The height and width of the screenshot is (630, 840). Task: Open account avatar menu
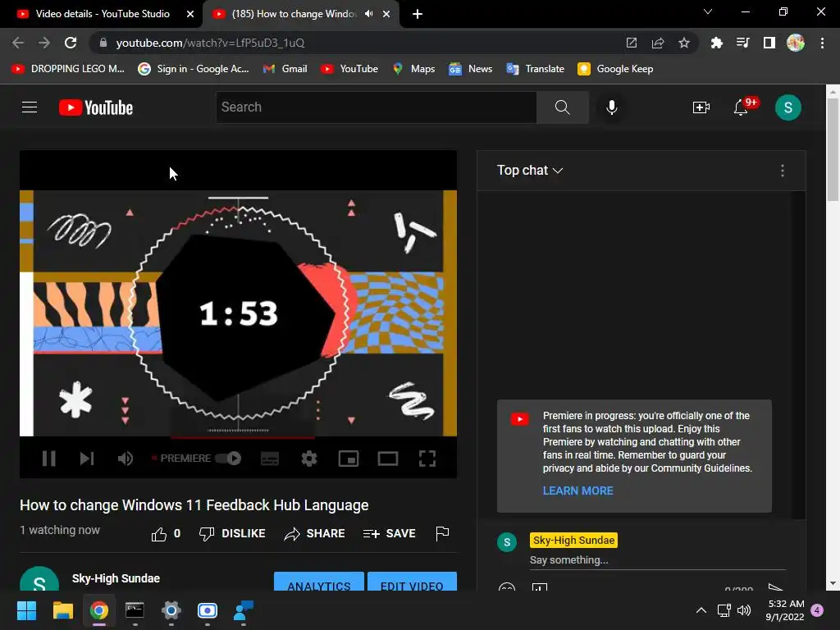pos(788,107)
